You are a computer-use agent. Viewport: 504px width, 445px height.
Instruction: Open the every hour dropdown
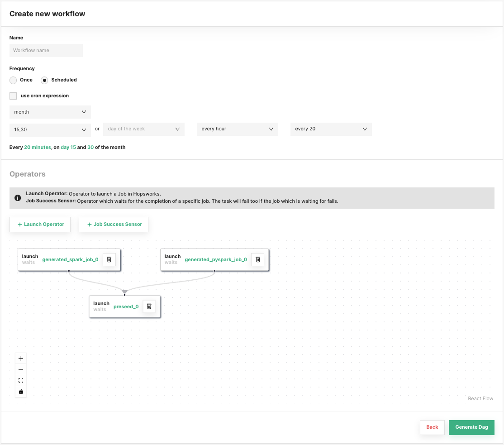[237, 129]
